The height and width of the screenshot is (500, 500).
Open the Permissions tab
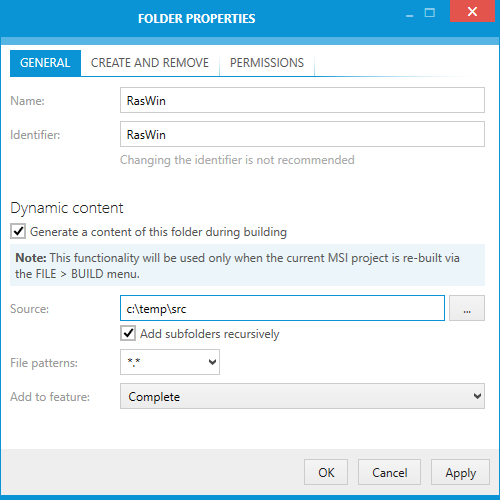pyautogui.click(x=267, y=63)
